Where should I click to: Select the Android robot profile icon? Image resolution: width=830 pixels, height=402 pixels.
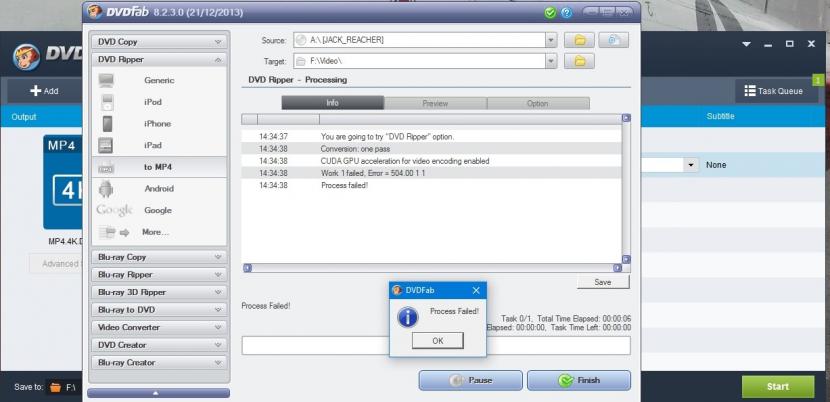pyautogui.click(x=106, y=189)
